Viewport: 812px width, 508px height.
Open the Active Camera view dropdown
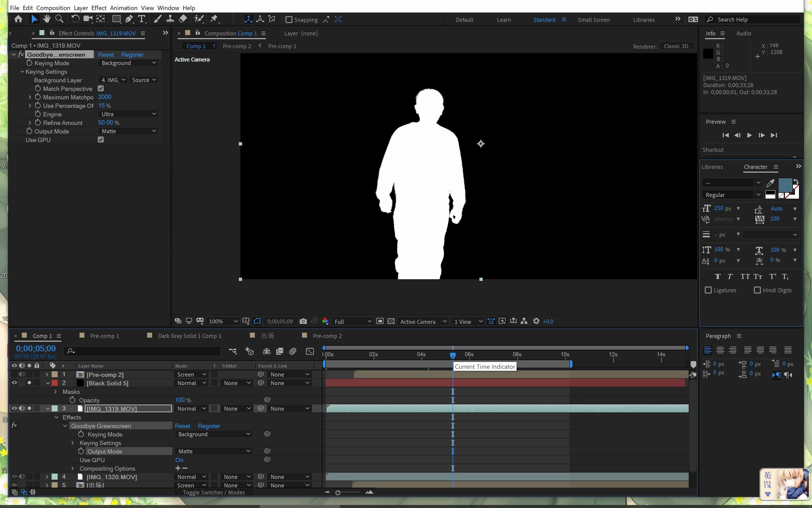point(423,322)
